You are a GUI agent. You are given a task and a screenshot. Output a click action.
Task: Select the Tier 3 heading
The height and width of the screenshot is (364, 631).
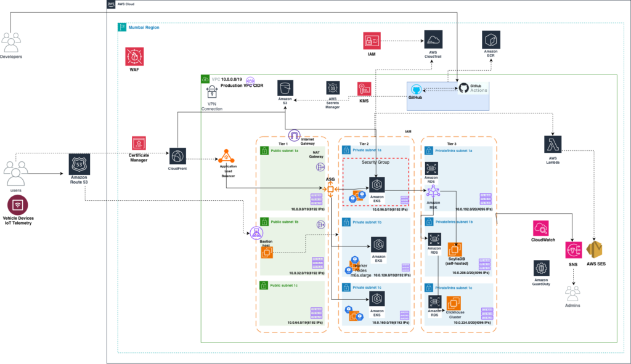click(452, 144)
